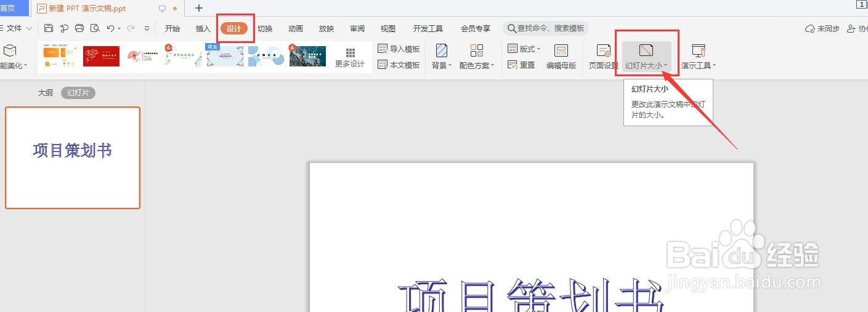This screenshot has height=312, width=868.
Task: Switch to the 切换 ribbon tab
Action: tap(265, 28)
